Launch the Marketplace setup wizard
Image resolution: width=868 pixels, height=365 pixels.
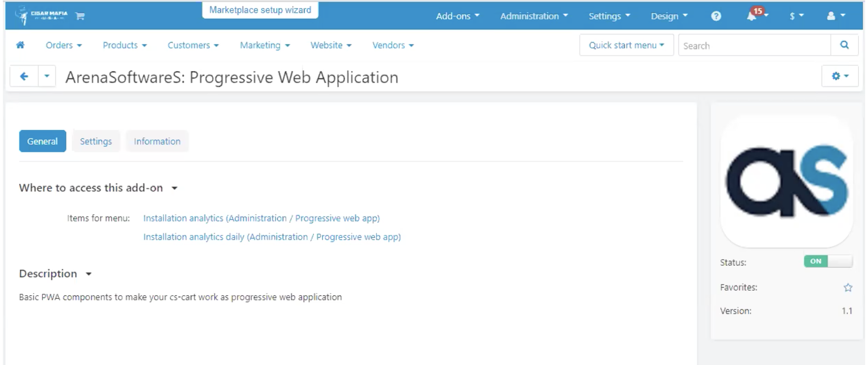(x=260, y=10)
